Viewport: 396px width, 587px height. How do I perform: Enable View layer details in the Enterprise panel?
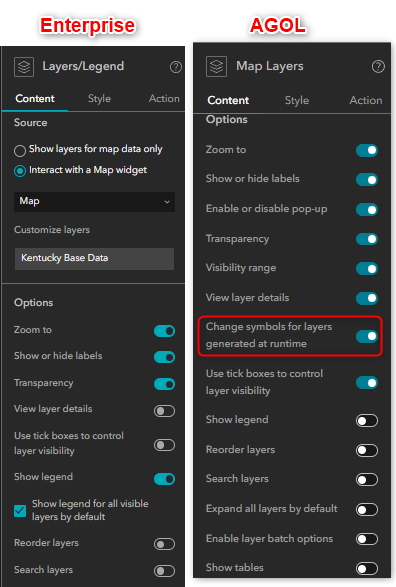click(x=164, y=411)
